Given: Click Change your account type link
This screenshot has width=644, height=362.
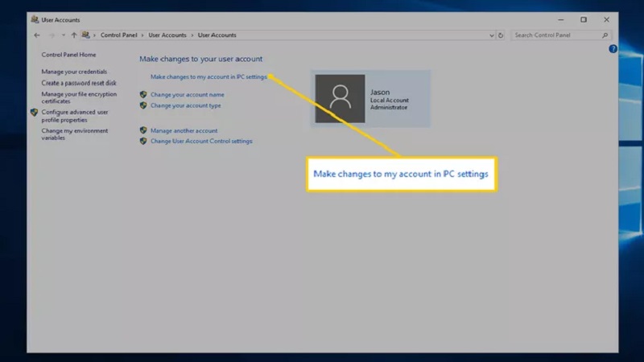Looking at the screenshot, I should (186, 105).
